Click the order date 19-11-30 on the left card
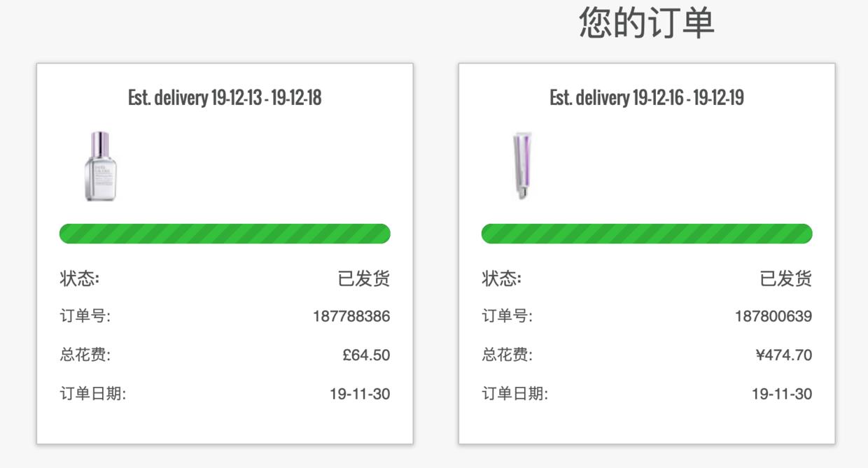Image resolution: width=868 pixels, height=468 pixels. [360, 393]
